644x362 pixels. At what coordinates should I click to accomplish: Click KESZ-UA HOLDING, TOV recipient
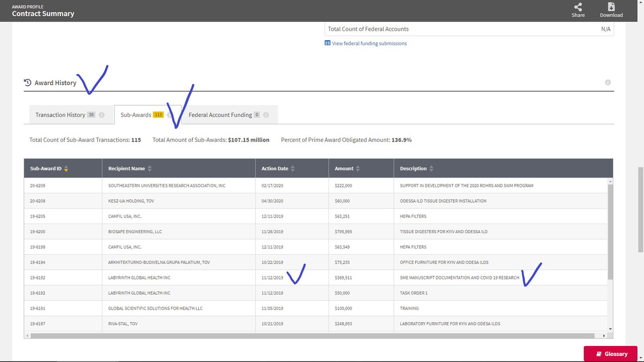click(131, 201)
